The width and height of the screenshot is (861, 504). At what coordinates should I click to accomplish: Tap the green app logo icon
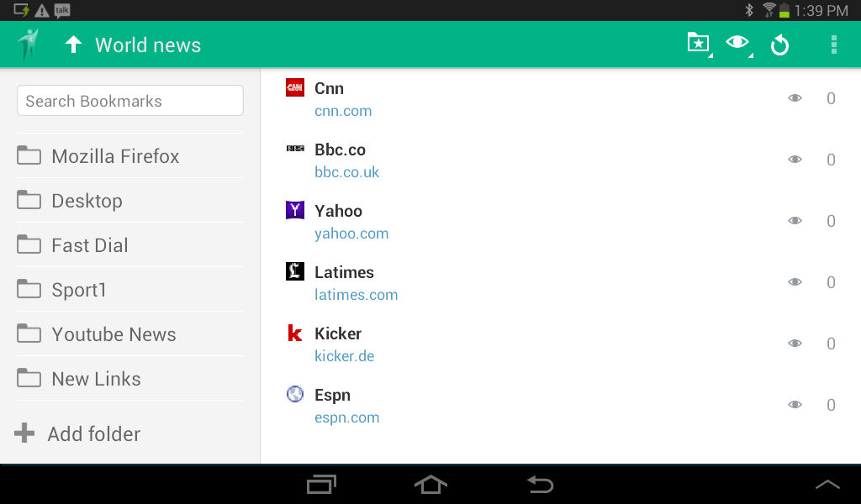(28, 45)
